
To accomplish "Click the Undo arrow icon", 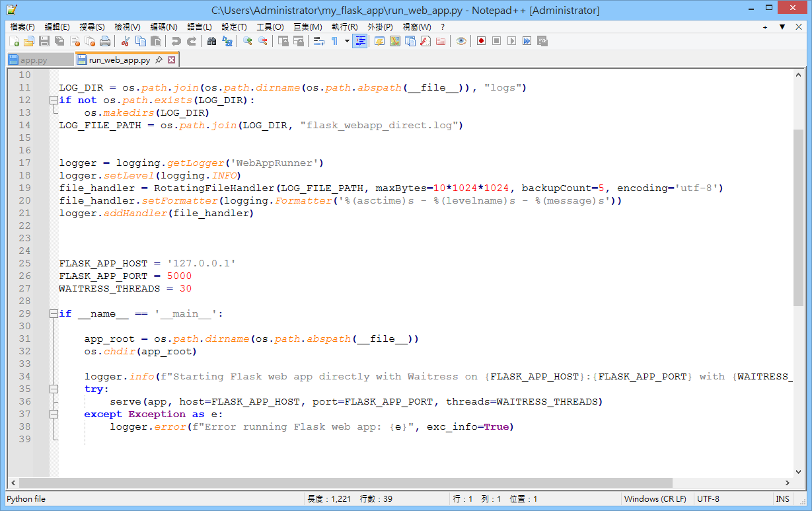I will coord(176,41).
